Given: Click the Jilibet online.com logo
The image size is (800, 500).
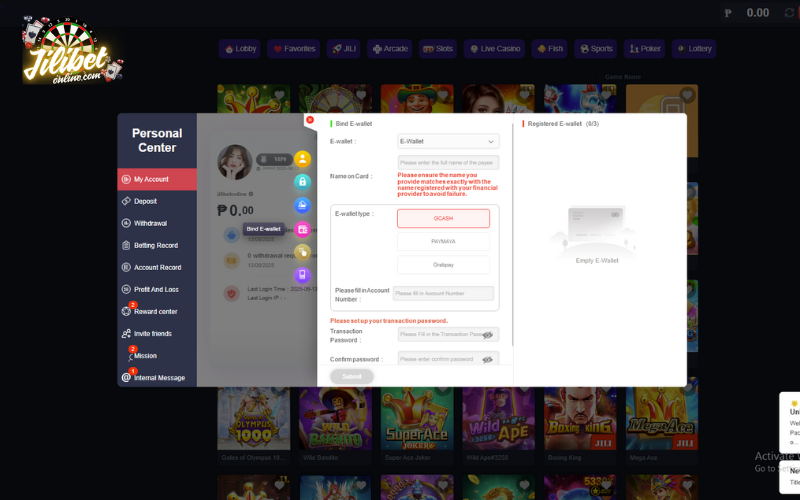Looking at the screenshot, I should tap(72, 51).
